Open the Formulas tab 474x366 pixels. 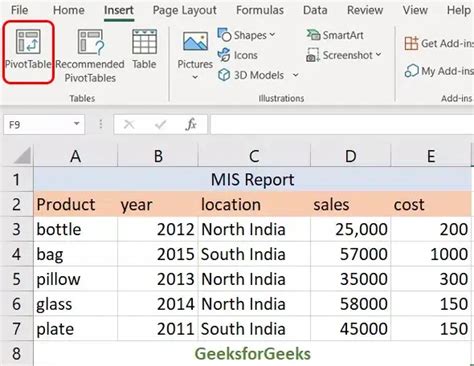260,10
